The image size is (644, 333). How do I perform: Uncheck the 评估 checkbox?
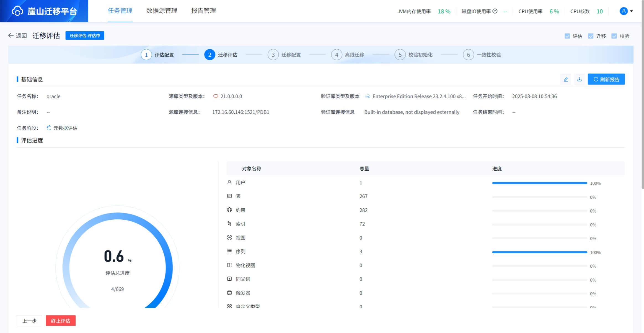pos(567,36)
